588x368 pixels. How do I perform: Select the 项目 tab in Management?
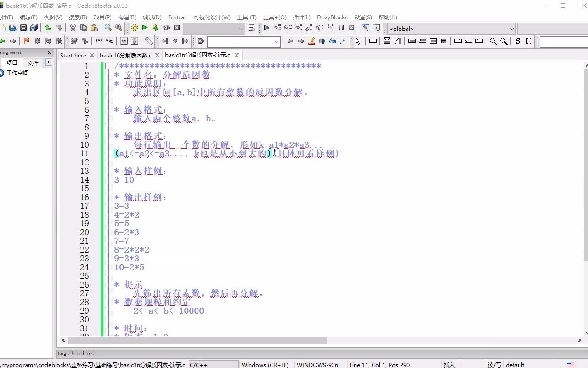pos(11,63)
